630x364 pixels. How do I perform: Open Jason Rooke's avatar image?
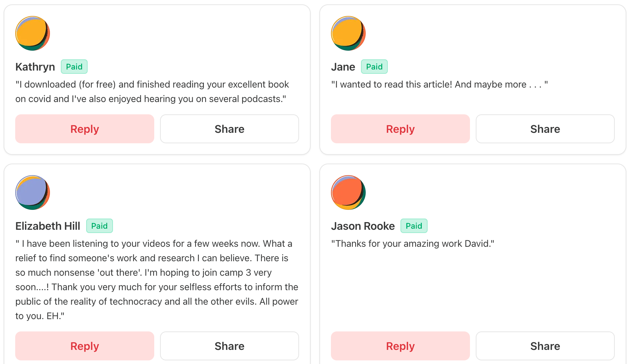[x=348, y=192]
